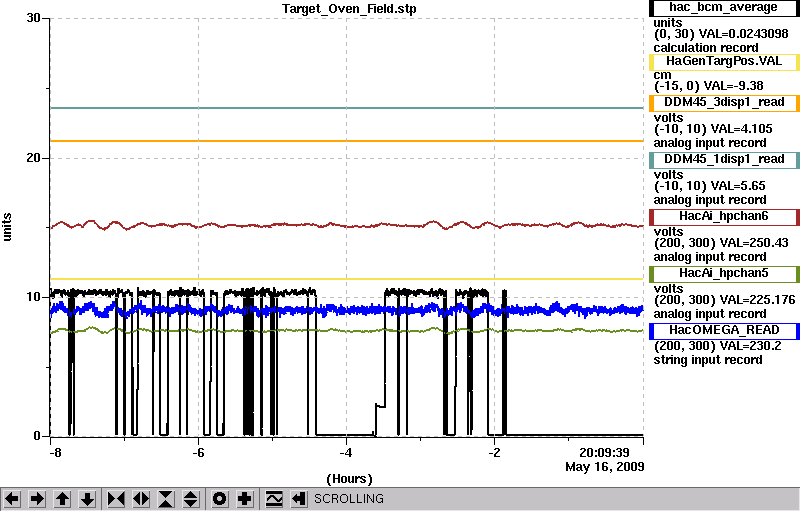Click the 0 y-axis tick label
Image resolution: width=800 pixels, height=511 pixels.
(37, 436)
